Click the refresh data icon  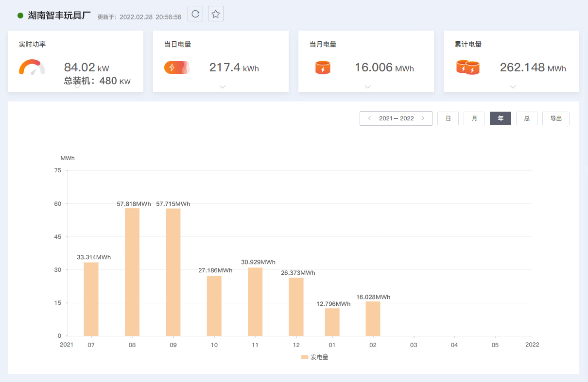point(195,14)
